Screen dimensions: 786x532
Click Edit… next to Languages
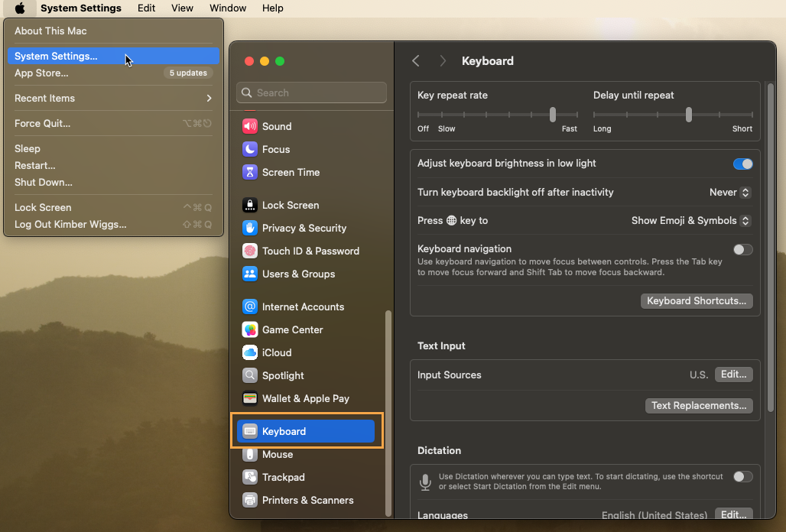pos(733,514)
